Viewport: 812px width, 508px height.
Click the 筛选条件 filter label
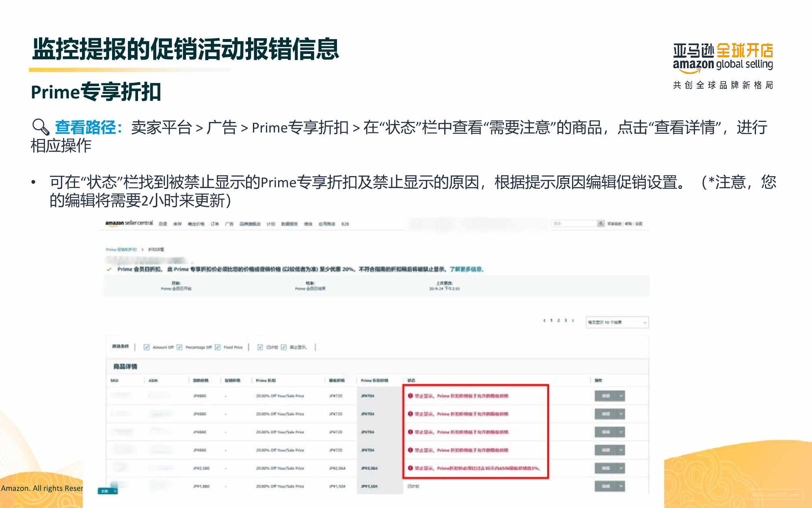click(120, 346)
